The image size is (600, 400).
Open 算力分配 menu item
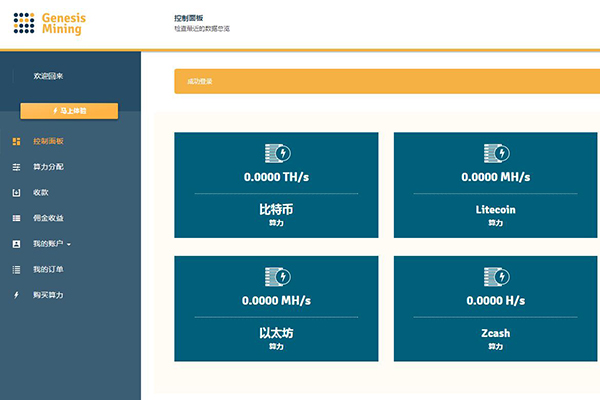pyautogui.click(x=48, y=167)
